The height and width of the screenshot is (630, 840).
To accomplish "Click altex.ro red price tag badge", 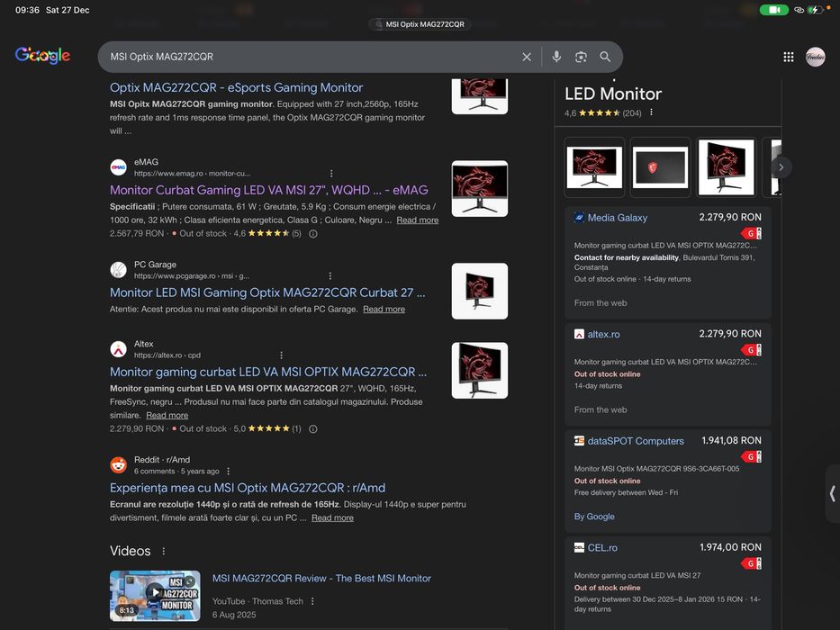I will point(751,350).
